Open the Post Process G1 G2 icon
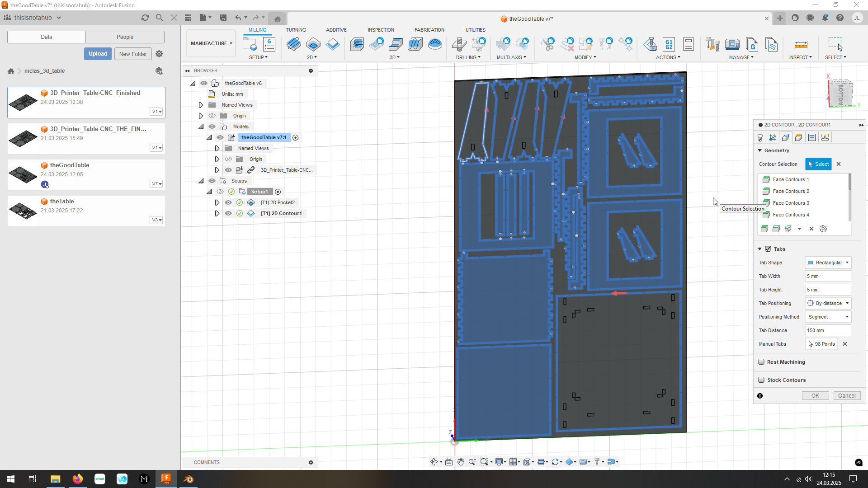Viewport: 868px width, 488px height. pos(669,44)
